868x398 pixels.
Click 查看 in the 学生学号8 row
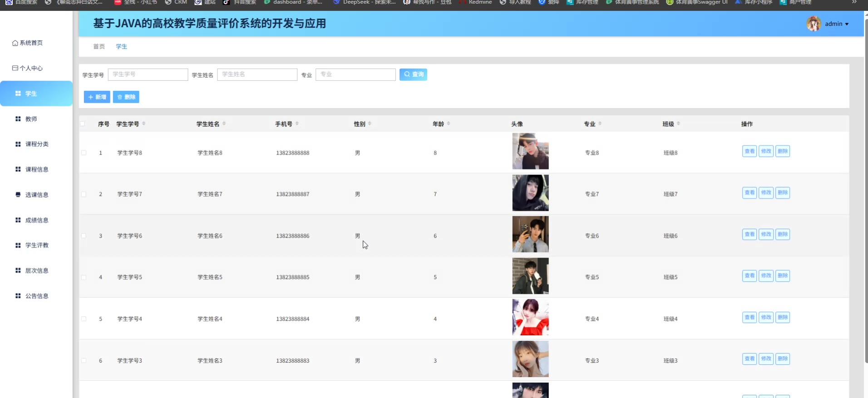coord(750,151)
